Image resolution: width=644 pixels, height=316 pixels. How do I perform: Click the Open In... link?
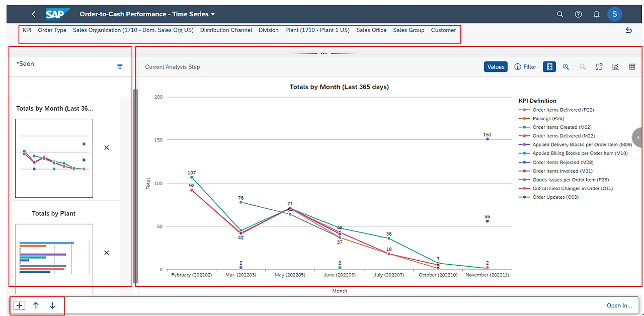tap(619, 305)
